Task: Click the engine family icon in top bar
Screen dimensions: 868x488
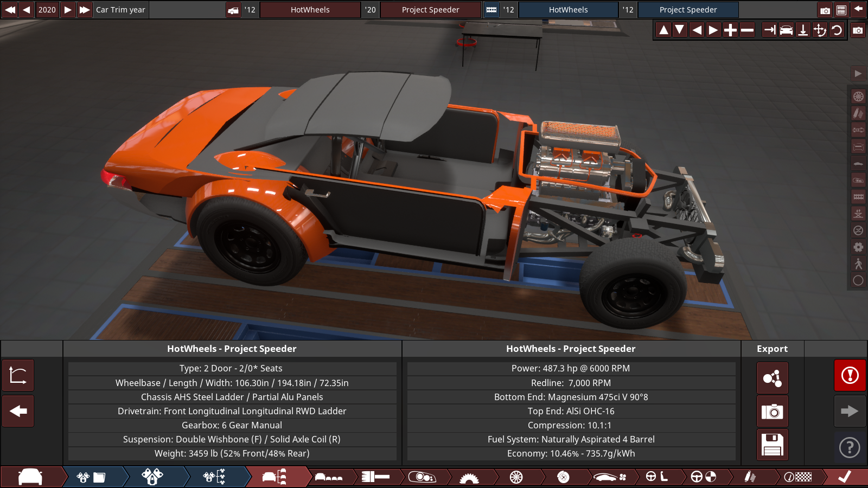Action: click(492, 10)
